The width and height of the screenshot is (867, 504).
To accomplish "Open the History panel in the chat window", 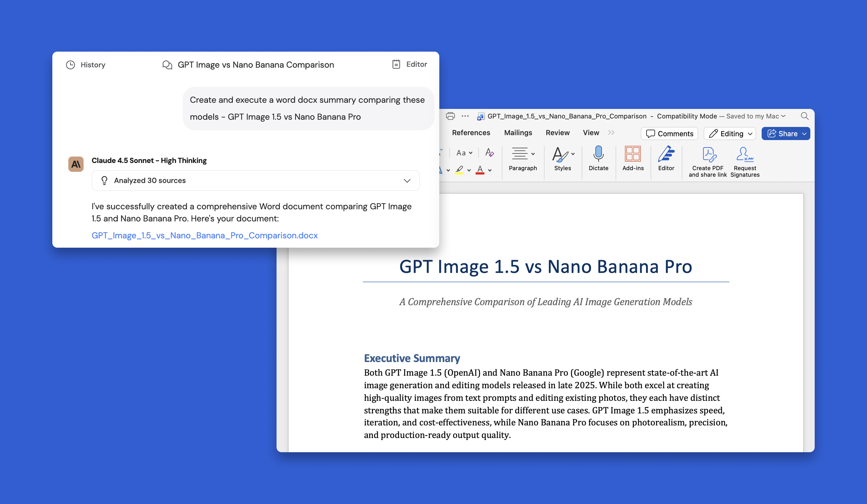I will (x=86, y=65).
